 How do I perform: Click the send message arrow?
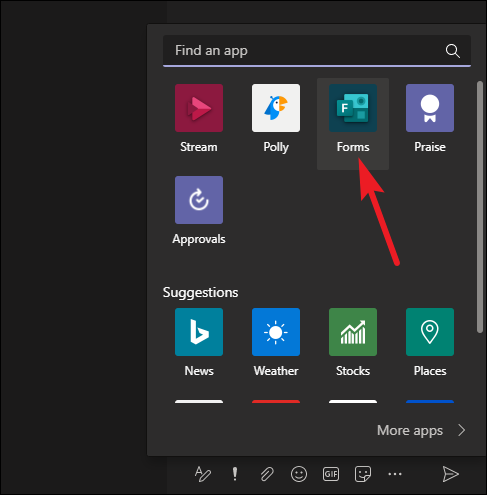click(x=450, y=474)
